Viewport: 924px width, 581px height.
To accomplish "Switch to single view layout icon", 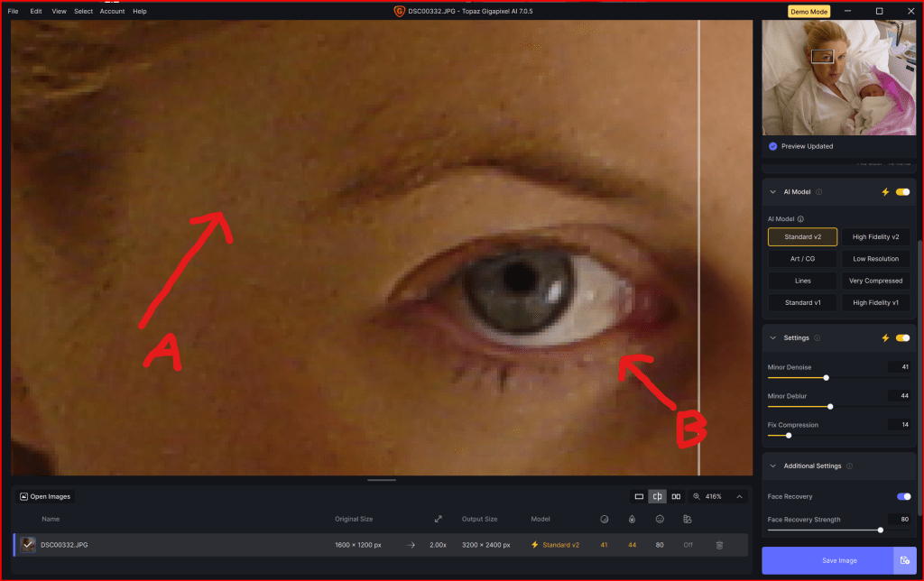I will (639, 496).
